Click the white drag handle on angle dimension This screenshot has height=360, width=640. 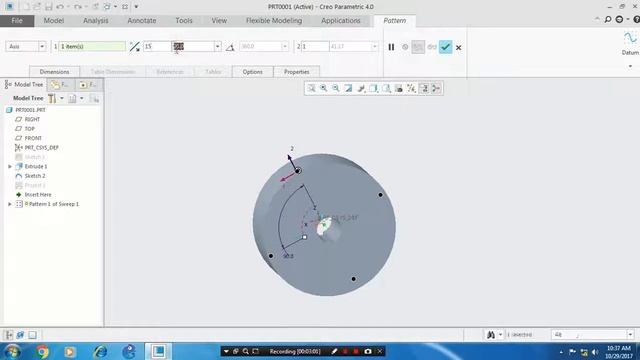point(304,237)
